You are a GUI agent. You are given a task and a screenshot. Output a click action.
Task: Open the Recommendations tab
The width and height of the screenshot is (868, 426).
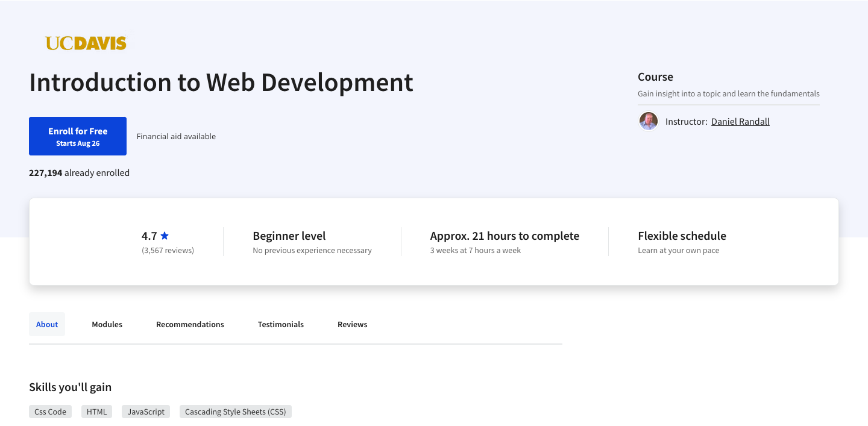coord(190,324)
